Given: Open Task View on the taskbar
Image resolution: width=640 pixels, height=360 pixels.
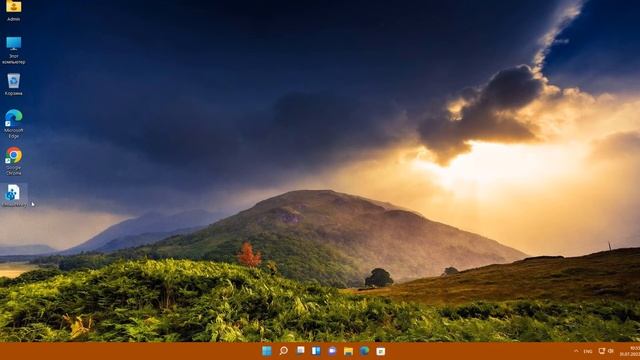Looking at the screenshot, I should 300,351.
